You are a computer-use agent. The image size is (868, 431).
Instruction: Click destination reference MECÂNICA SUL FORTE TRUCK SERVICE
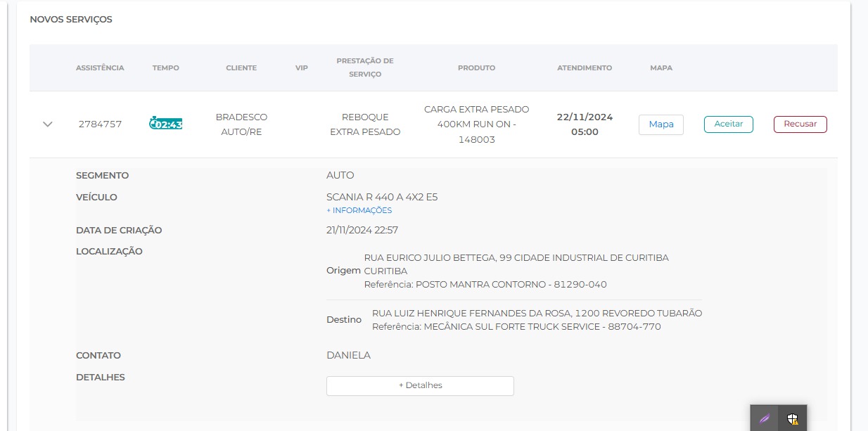(516, 327)
